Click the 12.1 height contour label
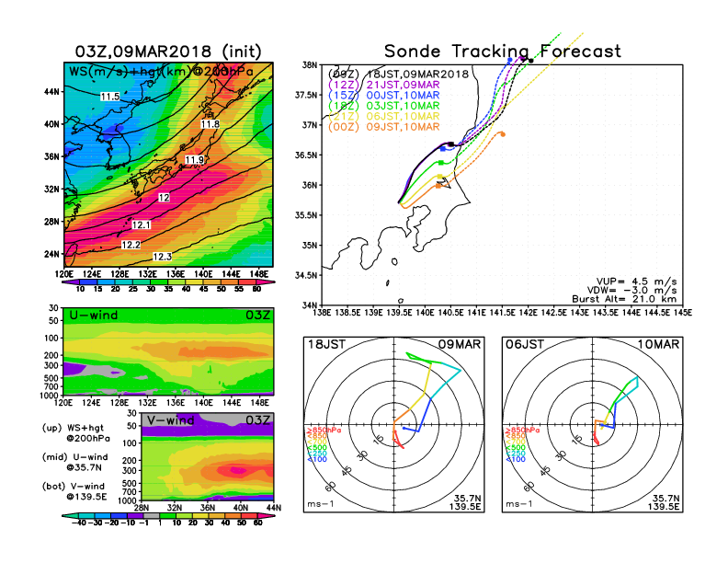The height and width of the screenshot is (563, 728). point(142,224)
